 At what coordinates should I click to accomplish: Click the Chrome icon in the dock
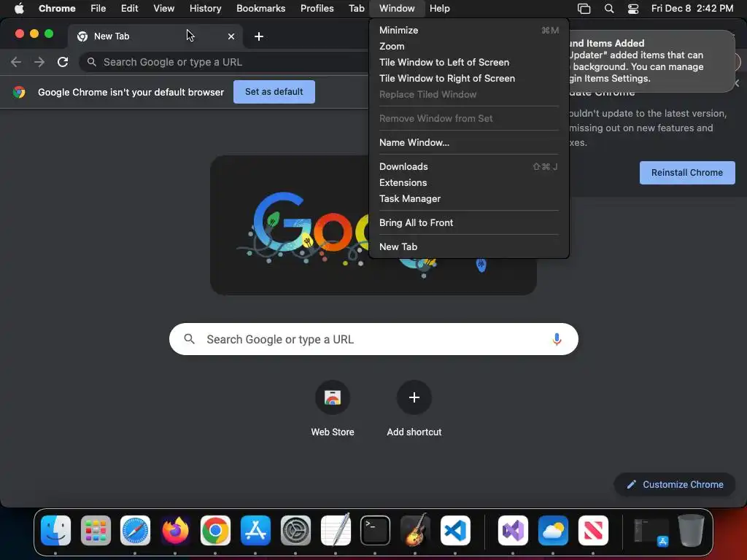click(x=215, y=531)
